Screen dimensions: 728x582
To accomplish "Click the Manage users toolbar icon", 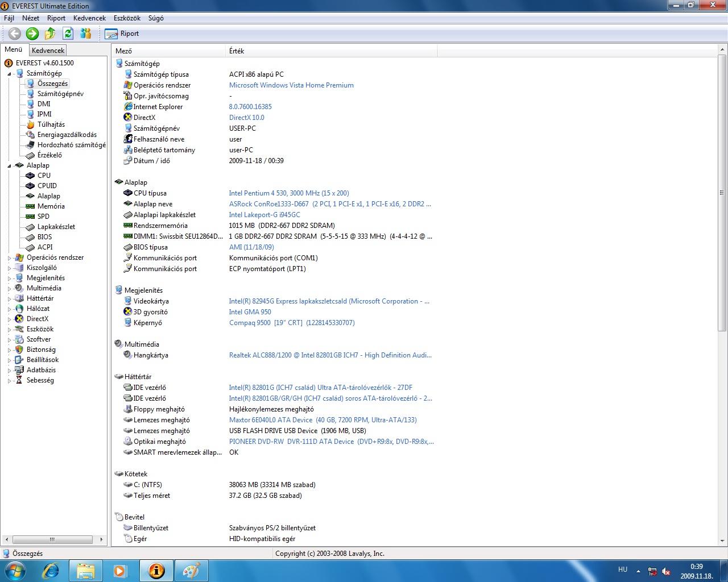I will (x=86, y=34).
